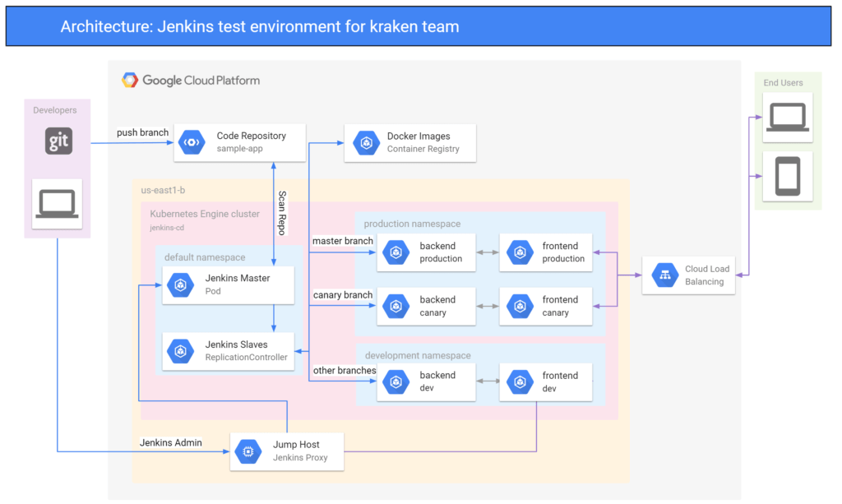Click the 'Jenkins Slaves' title text
Viewport: 842px width, 504px height.
[x=236, y=344]
